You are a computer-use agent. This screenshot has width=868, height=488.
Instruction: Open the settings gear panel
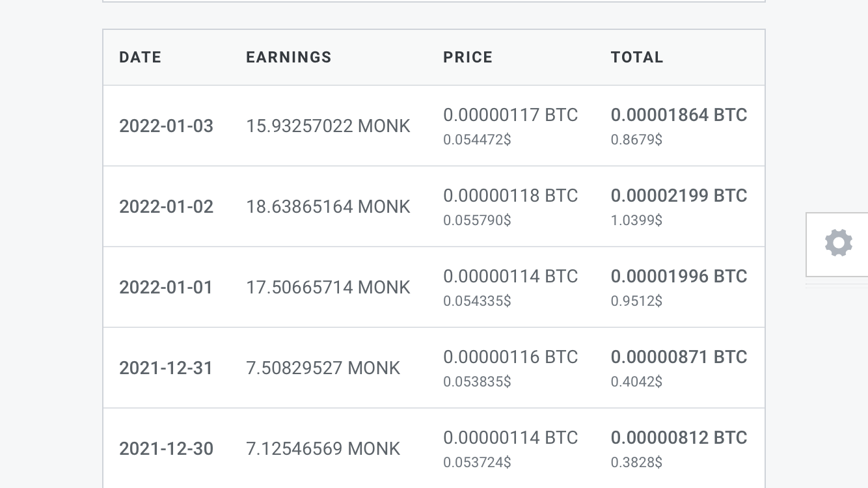tap(838, 243)
